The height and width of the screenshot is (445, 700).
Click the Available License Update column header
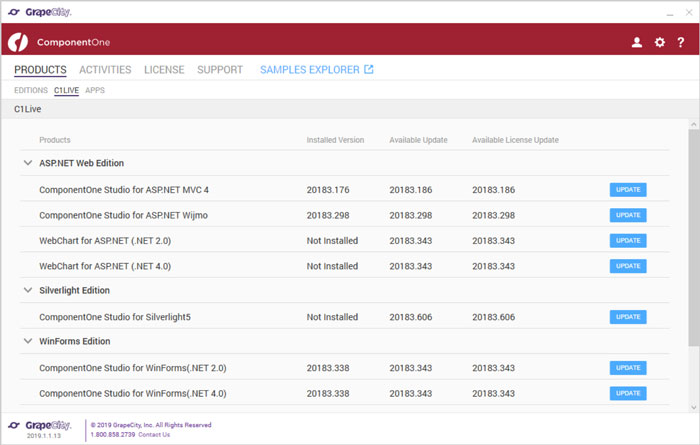(515, 140)
